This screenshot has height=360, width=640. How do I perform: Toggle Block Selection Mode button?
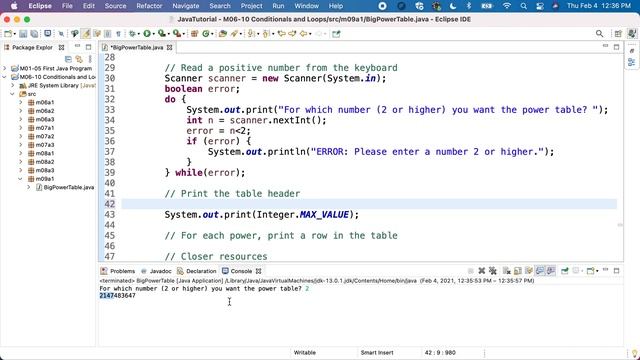(107, 34)
